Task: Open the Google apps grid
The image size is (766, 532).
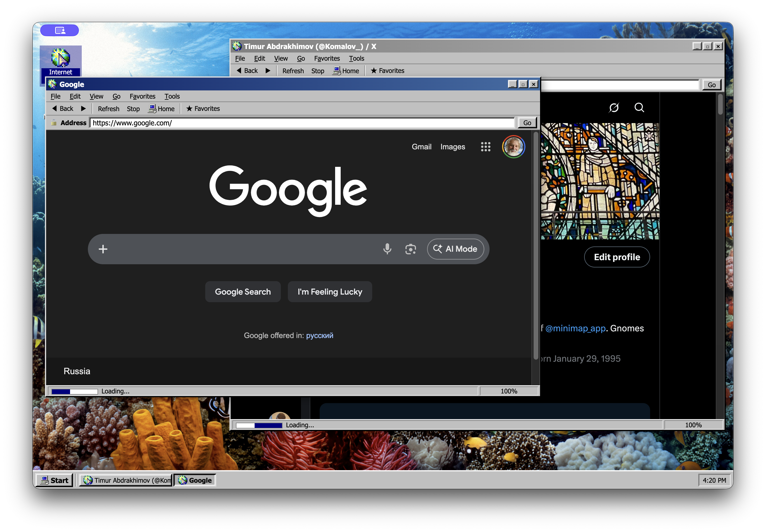Action: (486, 147)
